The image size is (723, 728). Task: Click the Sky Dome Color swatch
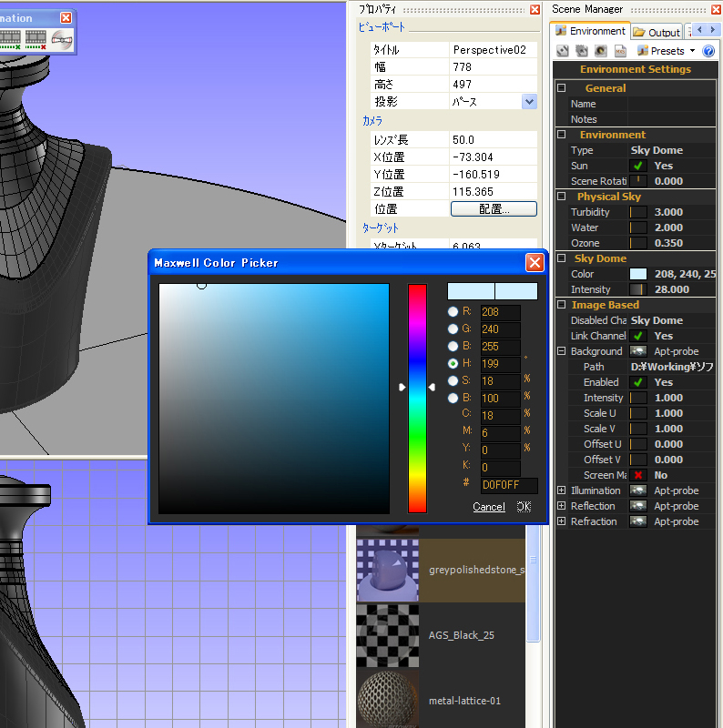click(638, 274)
